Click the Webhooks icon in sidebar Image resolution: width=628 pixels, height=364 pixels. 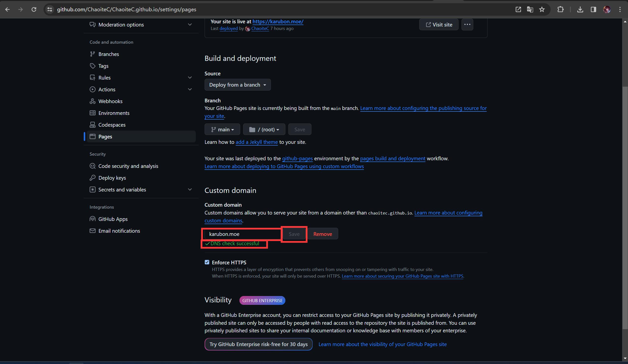click(x=92, y=101)
